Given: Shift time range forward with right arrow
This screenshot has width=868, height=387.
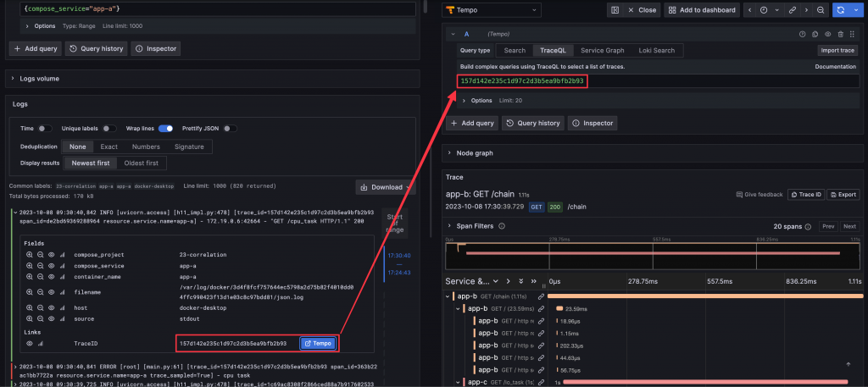Looking at the screenshot, I should tap(806, 10).
